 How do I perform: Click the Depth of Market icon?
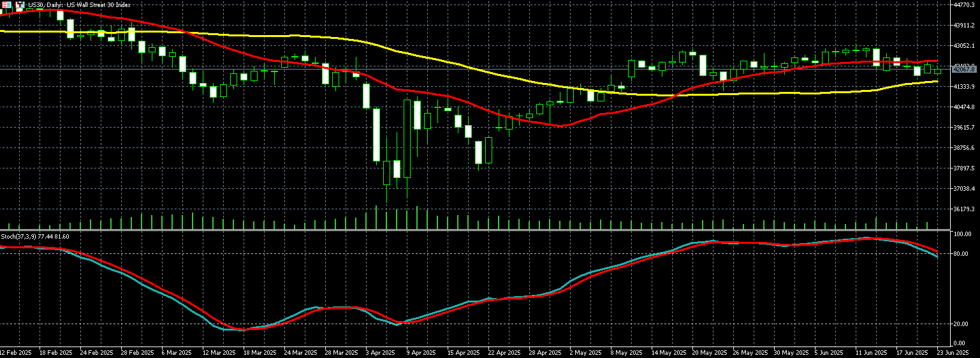pyautogui.click(x=19, y=5)
